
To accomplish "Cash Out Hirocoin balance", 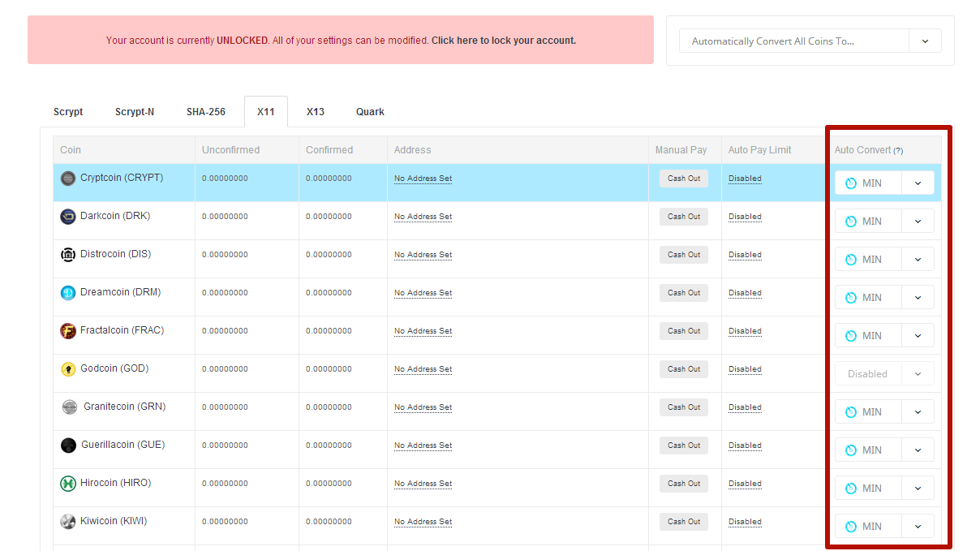I will (x=684, y=484).
